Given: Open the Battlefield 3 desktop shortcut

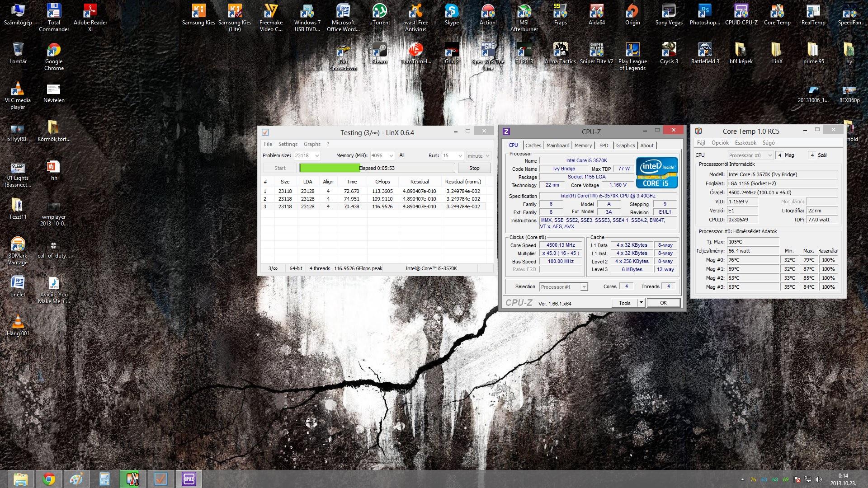Looking at the screenshot, I should 705,53.
